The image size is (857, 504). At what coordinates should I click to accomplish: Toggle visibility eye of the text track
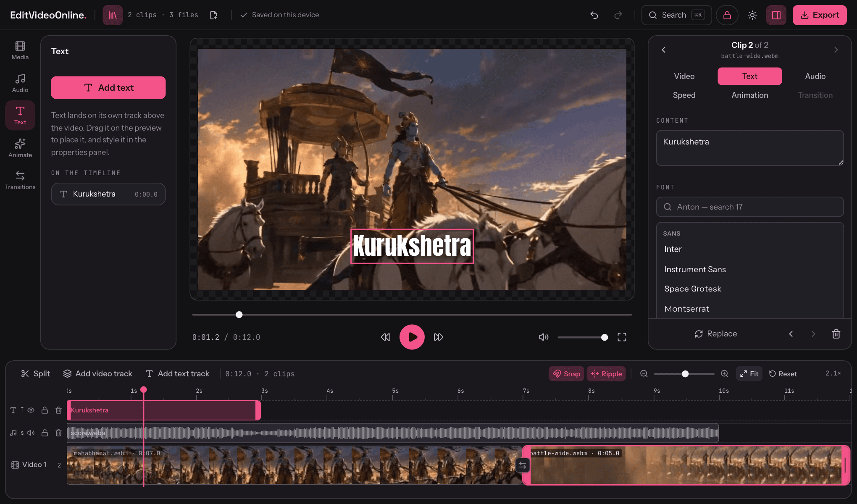coord(31,410)
